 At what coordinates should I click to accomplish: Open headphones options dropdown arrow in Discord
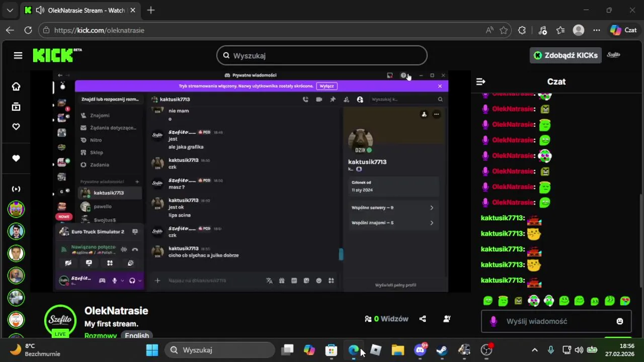tap(139, 281)
